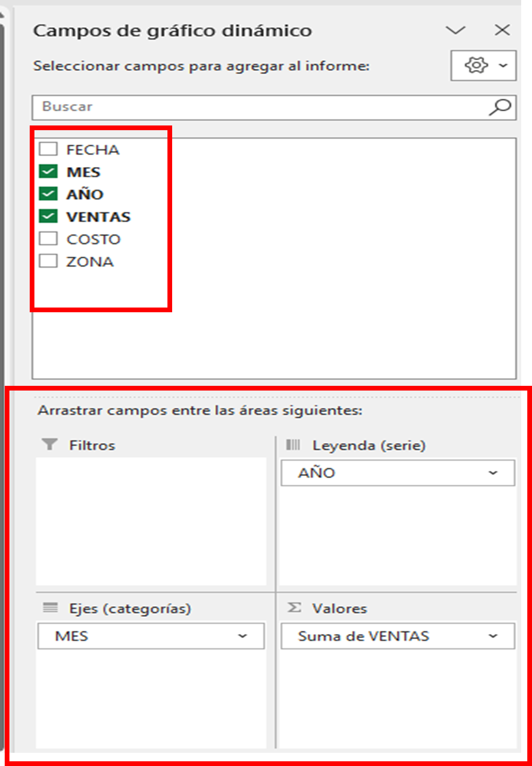Expand the AÑO legend field dropdown
This screenshot has height=766, width=532.
493,473
